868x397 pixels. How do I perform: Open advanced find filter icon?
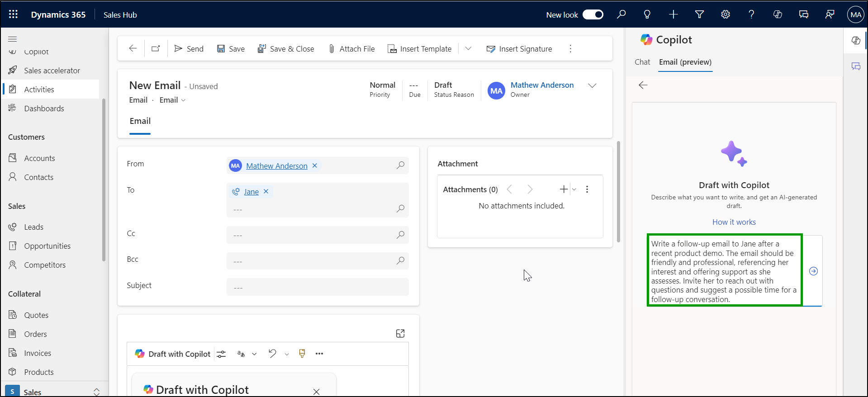699,14
